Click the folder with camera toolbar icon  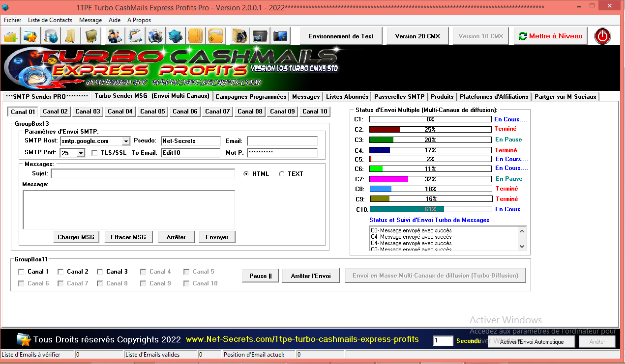click(240, 36)
